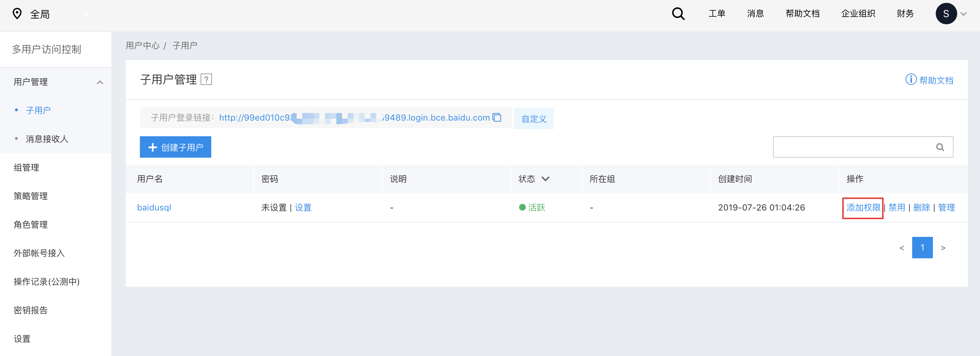Go to next page with > arrow

(x=943, y=248)
